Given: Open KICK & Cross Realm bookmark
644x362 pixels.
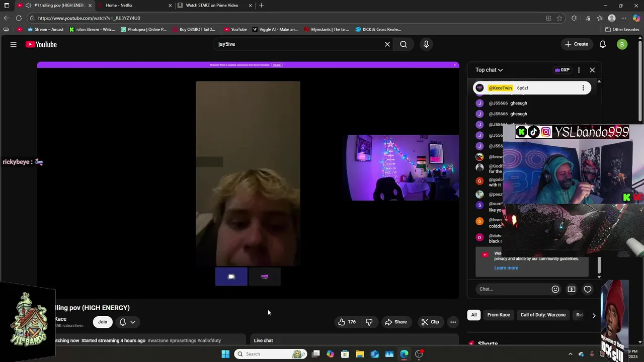Looking at the screenshot, I should 378,30.
